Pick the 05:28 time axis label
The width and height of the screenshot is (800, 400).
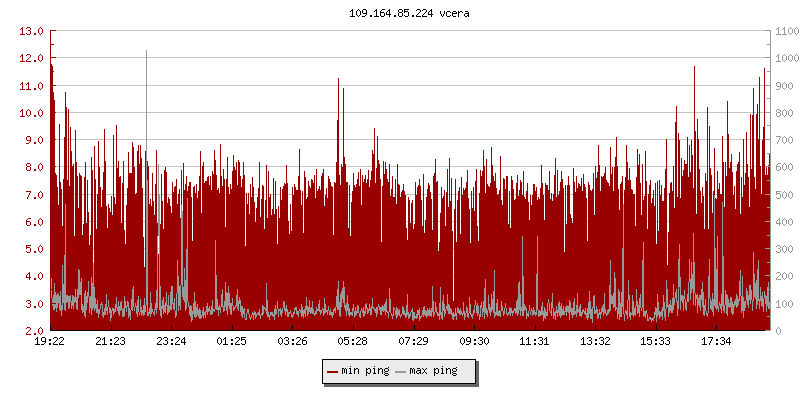tap(352, 341)
